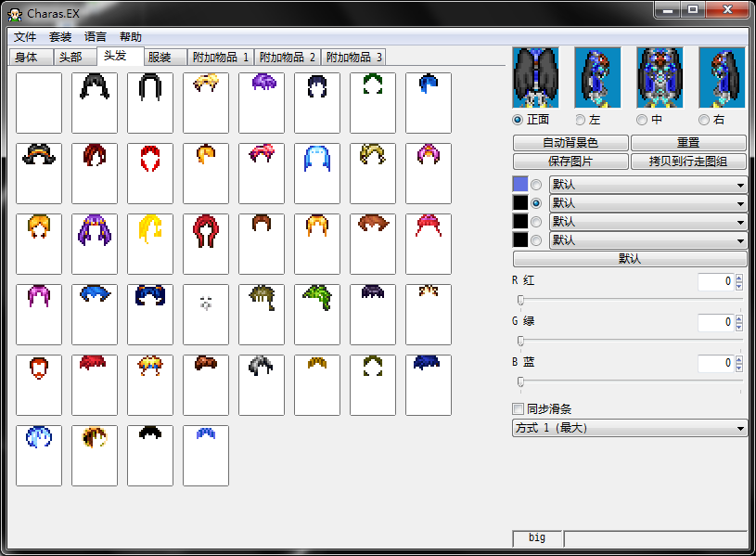Open the 帮助 menu
The height and width of the screenshot is (556, 756).
pos(131,37)
